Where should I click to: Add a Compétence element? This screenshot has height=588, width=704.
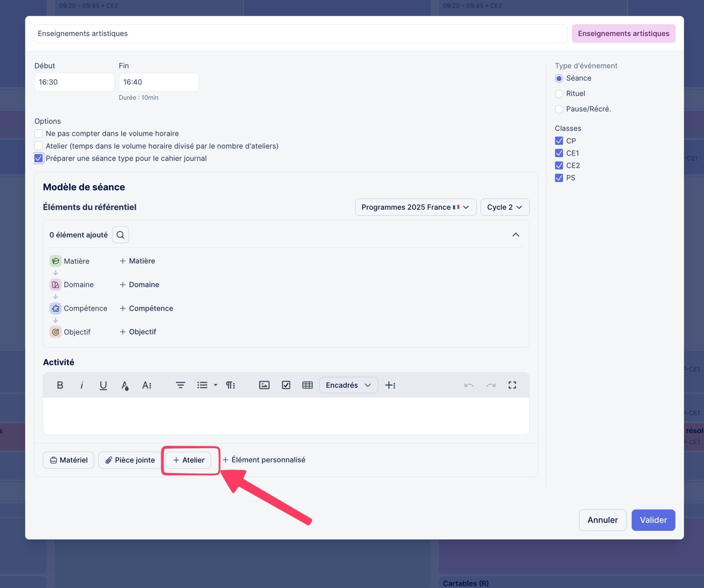pyautogui.click(x=146, y=308)
